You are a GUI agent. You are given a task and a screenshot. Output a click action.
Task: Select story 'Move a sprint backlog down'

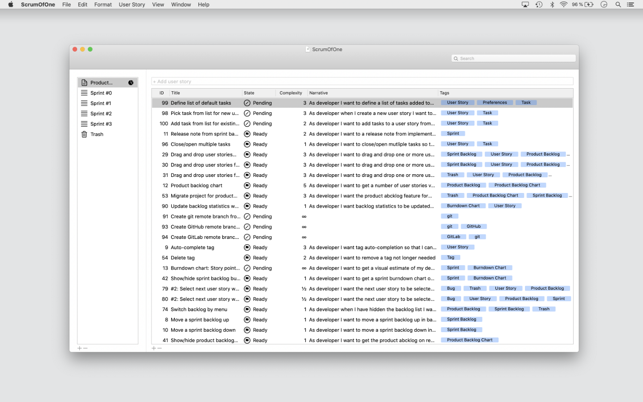click(x=362, y=330)
